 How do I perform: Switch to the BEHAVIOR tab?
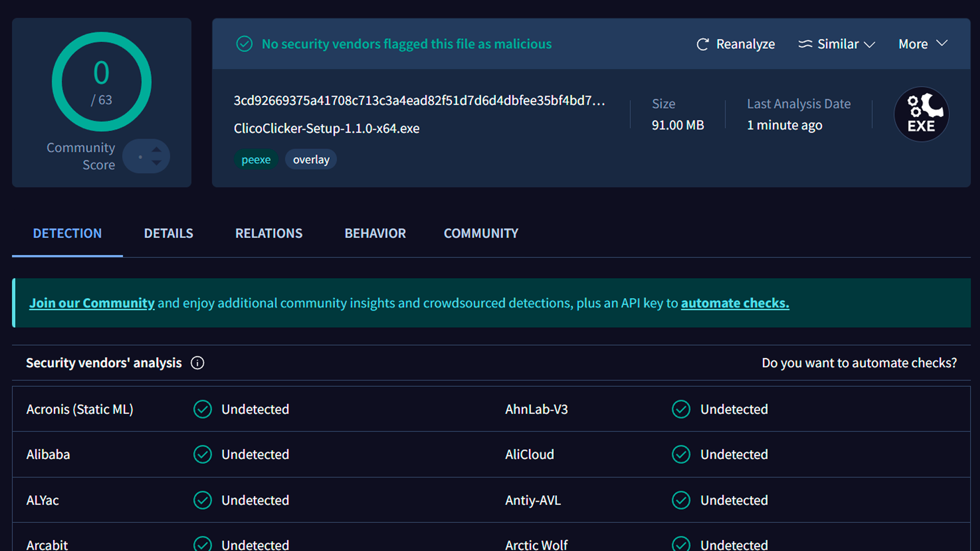[x=375, y=233]
